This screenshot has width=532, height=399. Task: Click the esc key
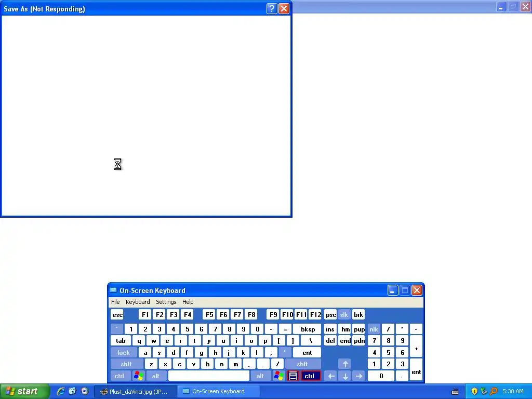tap(117, 314)
